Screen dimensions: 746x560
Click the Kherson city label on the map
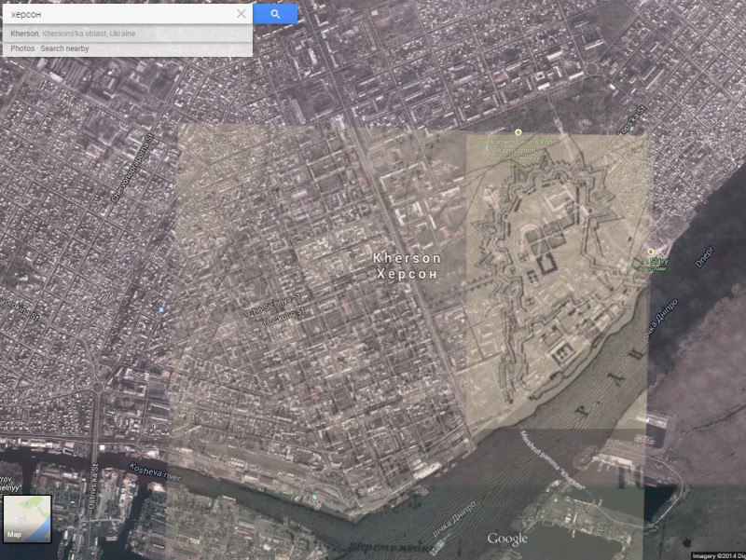tap(407, 266)
